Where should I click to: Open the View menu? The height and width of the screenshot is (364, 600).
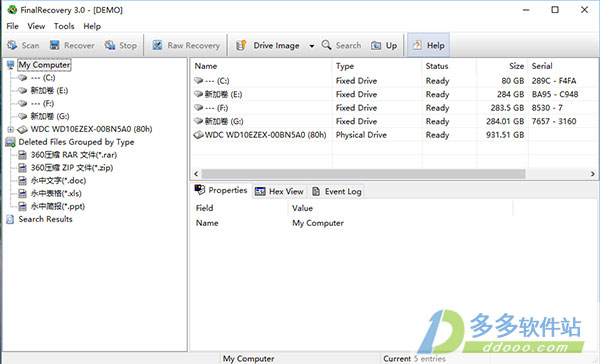[36, 26]
